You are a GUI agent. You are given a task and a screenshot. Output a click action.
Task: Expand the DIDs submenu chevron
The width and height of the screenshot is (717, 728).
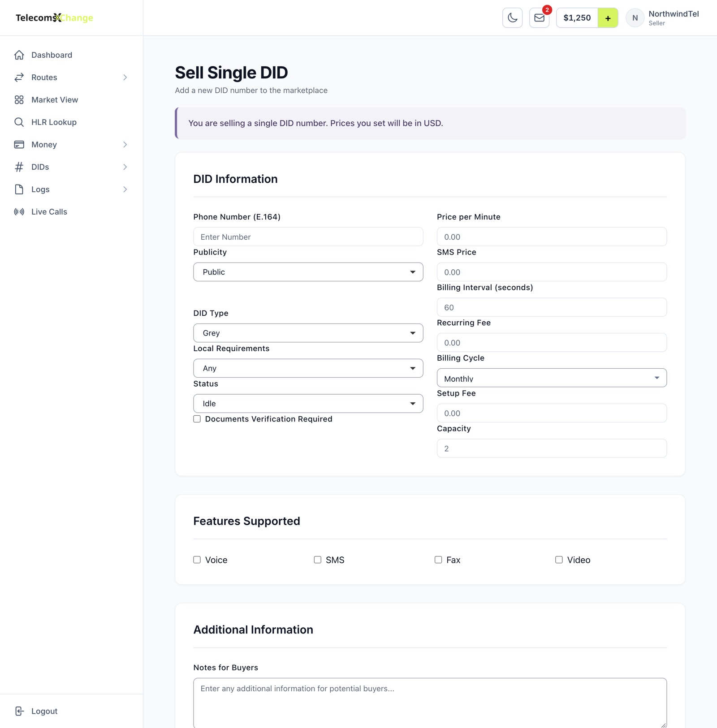pyautogui.click(x=125, y=167)
